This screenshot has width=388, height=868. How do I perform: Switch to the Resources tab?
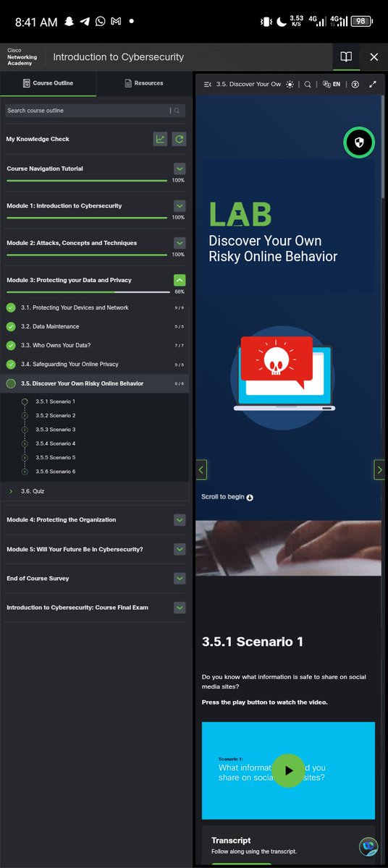click(143, 83)
